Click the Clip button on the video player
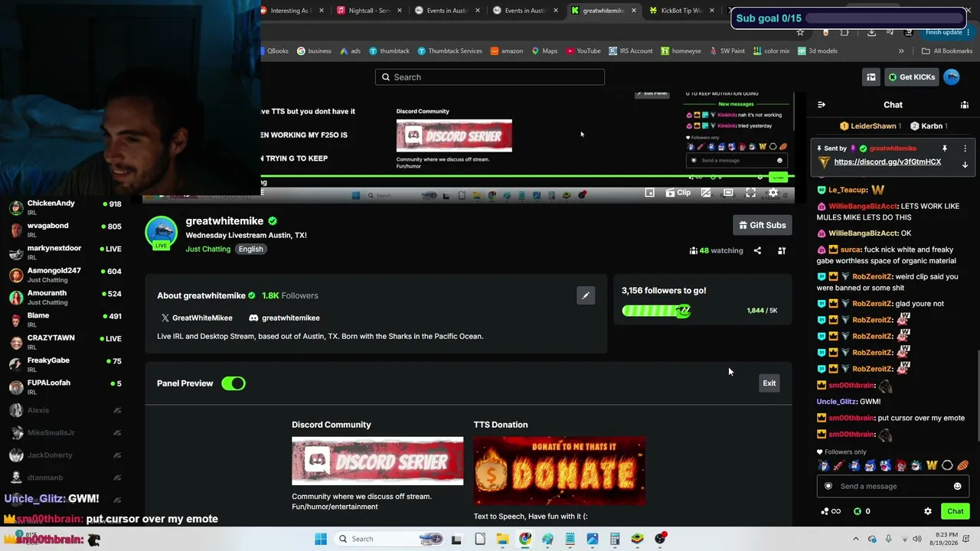 coord(678,193)
